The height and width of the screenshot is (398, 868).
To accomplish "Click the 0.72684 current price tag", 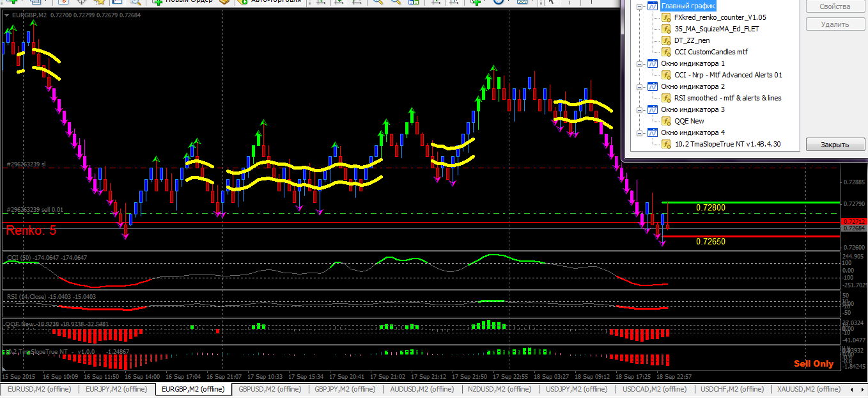I will 854,228.
